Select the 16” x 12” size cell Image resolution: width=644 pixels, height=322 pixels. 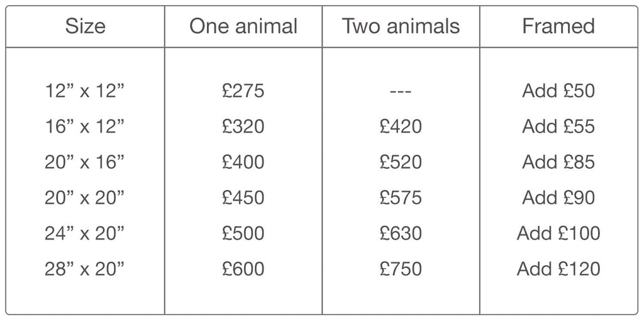[x=86, y=127]
